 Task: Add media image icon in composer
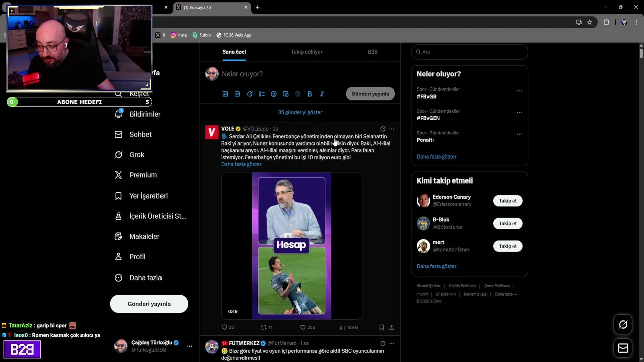pos(225,94)
